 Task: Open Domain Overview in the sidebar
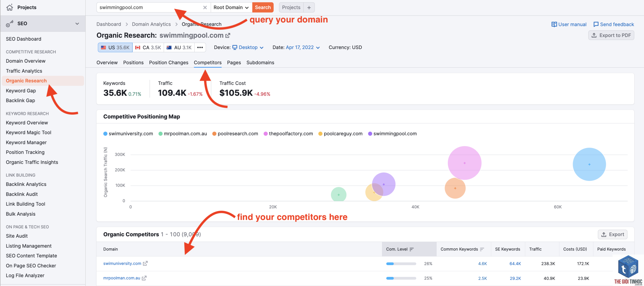click(26, 61)
